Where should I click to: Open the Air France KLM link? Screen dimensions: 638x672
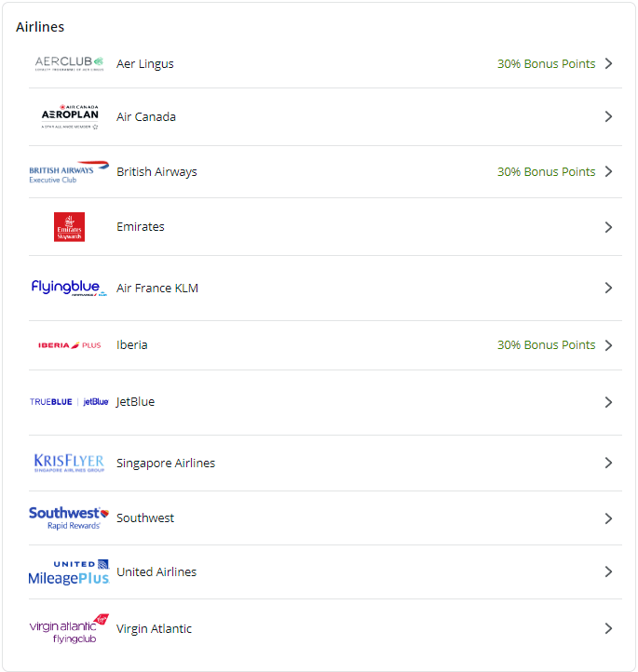pyautogui.click(x=157, y=288)
